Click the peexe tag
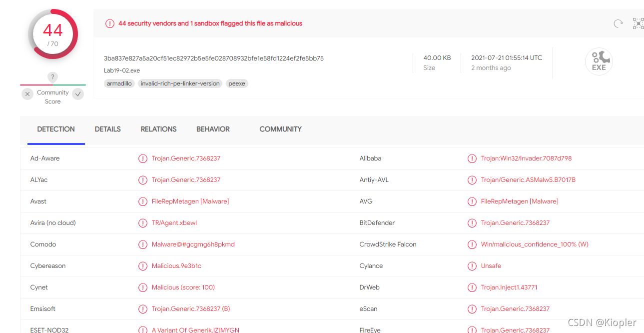Screen dimensions: 644x333 coord(237,83)
